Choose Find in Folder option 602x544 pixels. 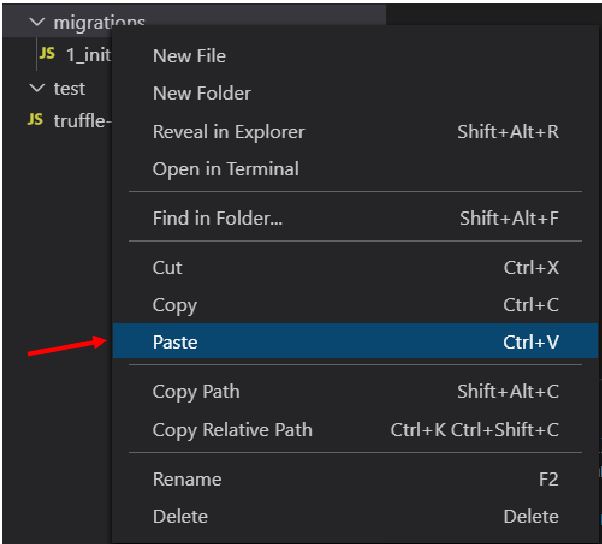tap(217, 218)
